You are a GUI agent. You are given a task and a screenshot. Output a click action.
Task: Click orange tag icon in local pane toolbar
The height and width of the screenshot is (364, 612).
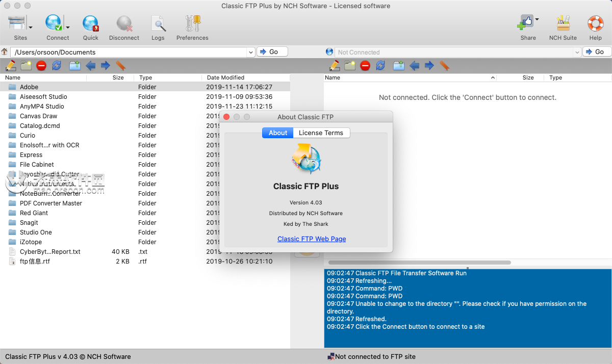(x=120, y=65)
